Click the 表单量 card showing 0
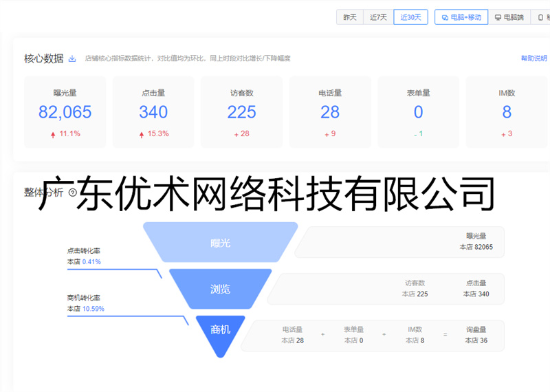Image resolution: width=550 pixels, height=392 pixels. [x=419, y=112]
